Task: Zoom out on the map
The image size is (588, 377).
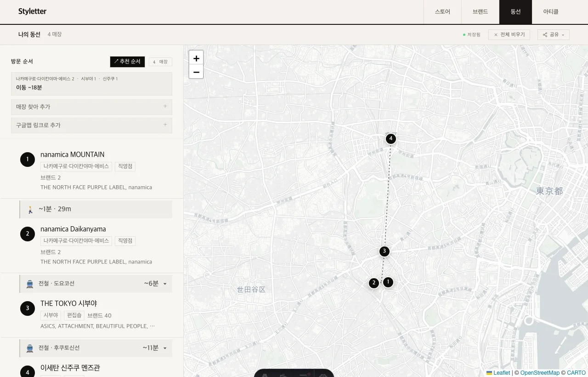Action: point(196,72)
